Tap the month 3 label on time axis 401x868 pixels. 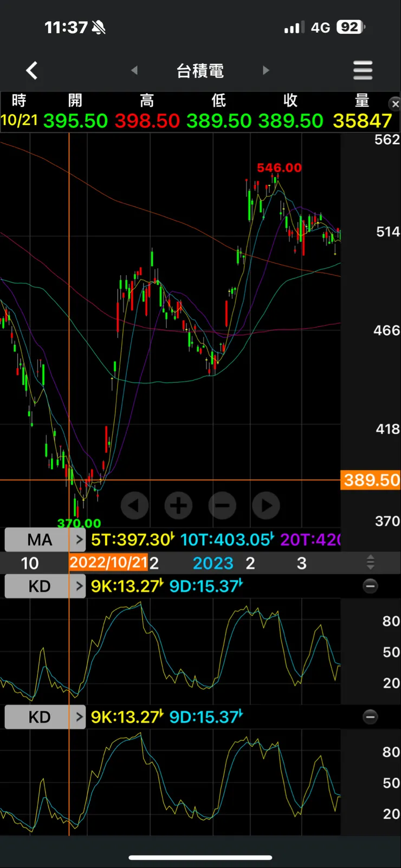pos(302,563)
